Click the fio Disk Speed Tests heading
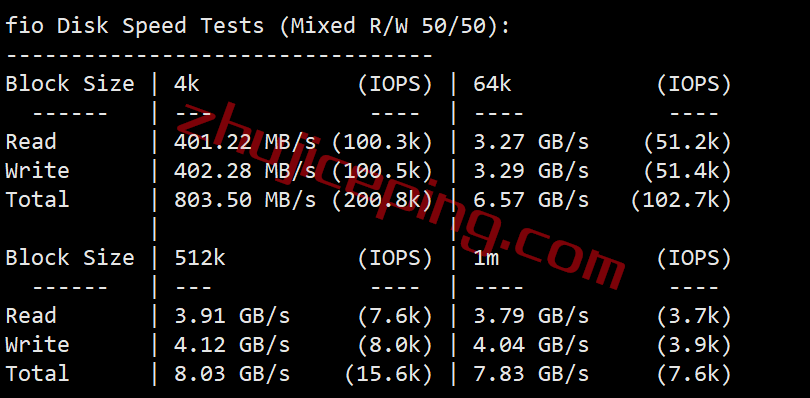The height and width of the screenshot is (398, 810). point(257,26)
